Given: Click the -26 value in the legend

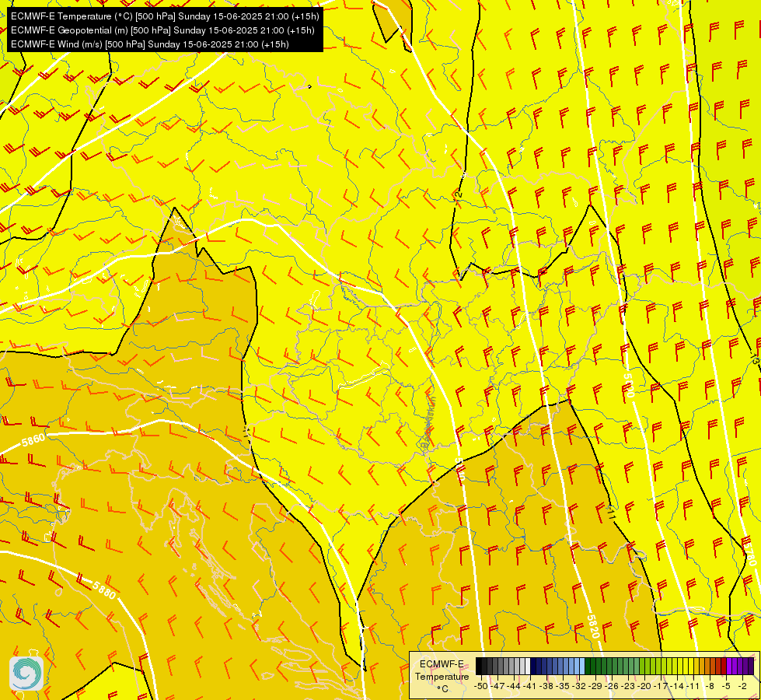Looking at the screenshot, I should (x=612, y=686).
